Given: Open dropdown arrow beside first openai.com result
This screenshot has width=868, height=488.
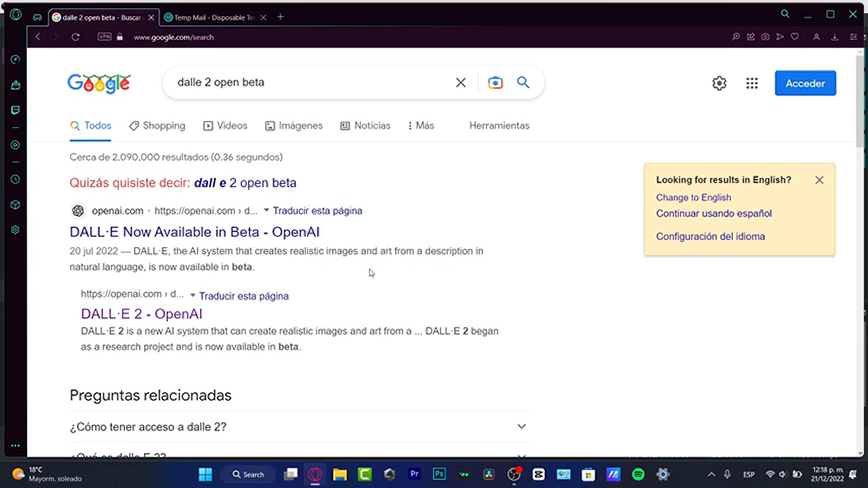Looking at the screenshot, I should 266,210.
